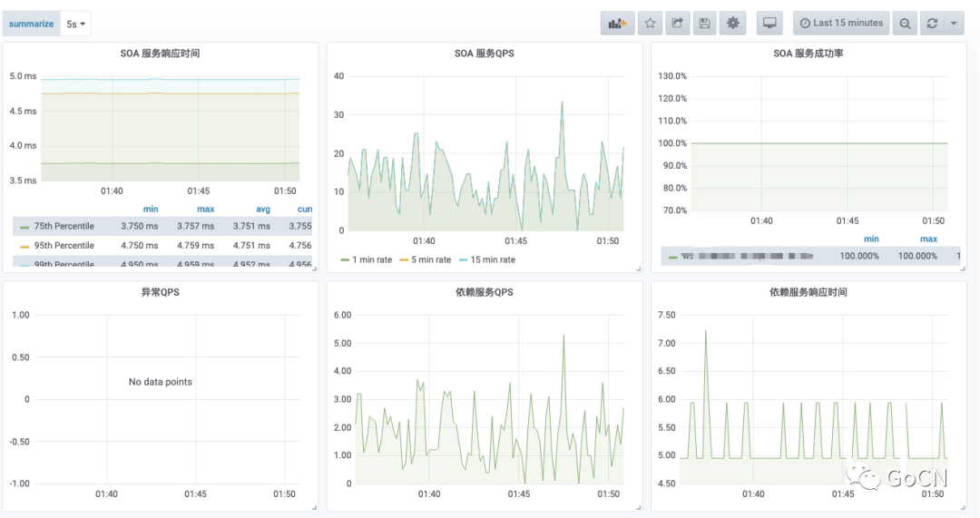Zoom out the time range with magnifier icon
Viewport: 980px width, 518px height.
905,24
